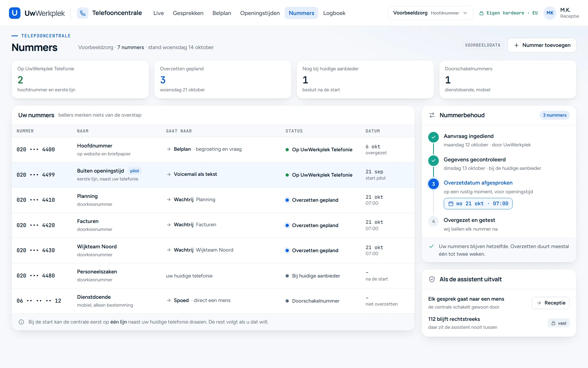Switch to the Live tab

(x=158, y=13)
